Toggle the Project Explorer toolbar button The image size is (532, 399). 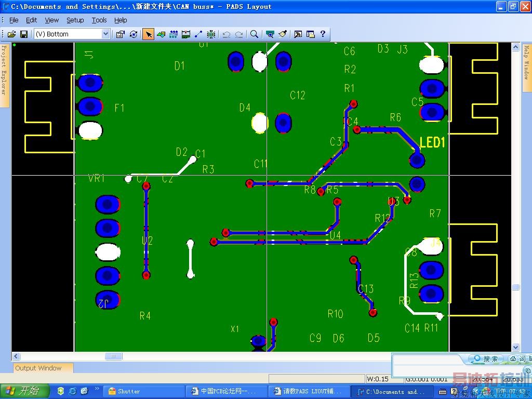[310, 34]
